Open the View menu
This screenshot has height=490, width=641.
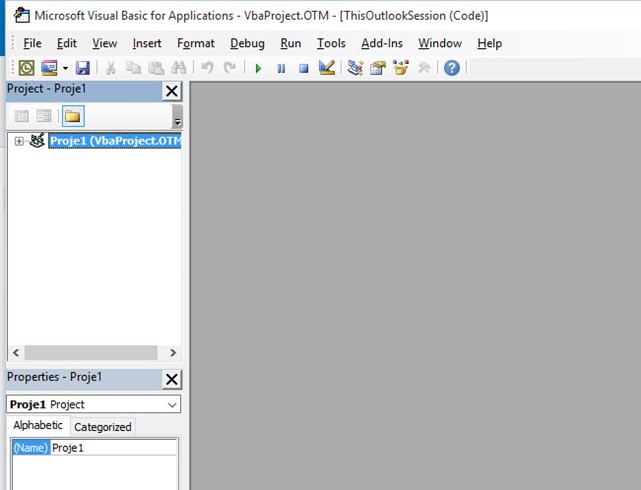[x=105, y=43]
